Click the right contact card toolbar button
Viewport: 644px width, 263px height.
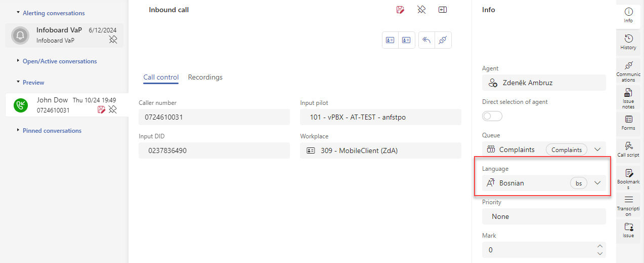coord(406,40)
